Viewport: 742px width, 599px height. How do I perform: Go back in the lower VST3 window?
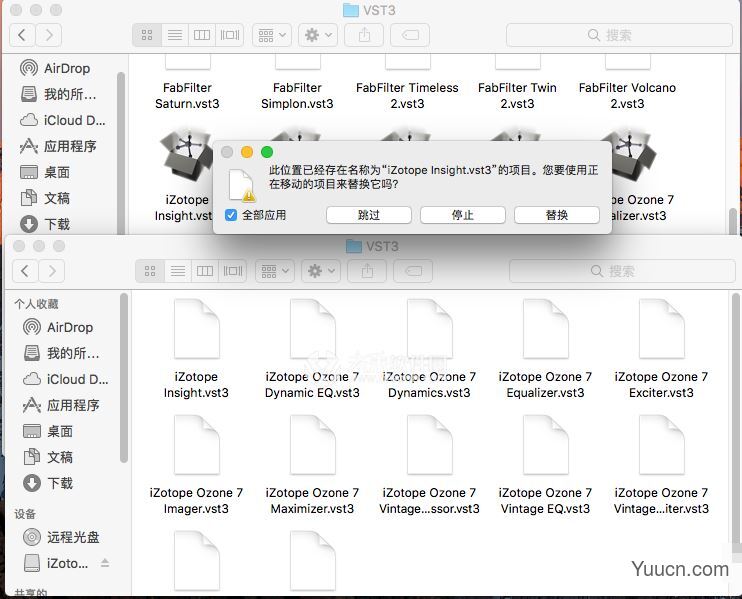click(25, 271)
